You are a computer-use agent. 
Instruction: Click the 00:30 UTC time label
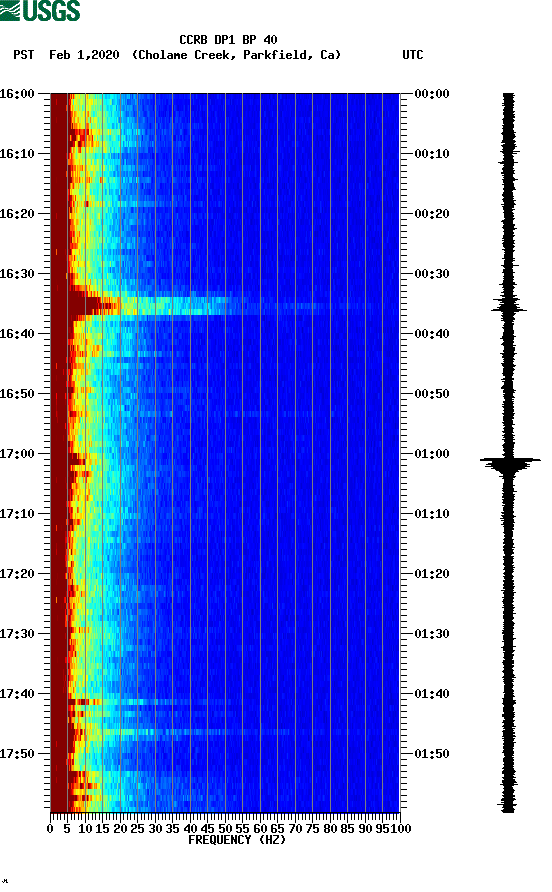(x=432, y=274)
